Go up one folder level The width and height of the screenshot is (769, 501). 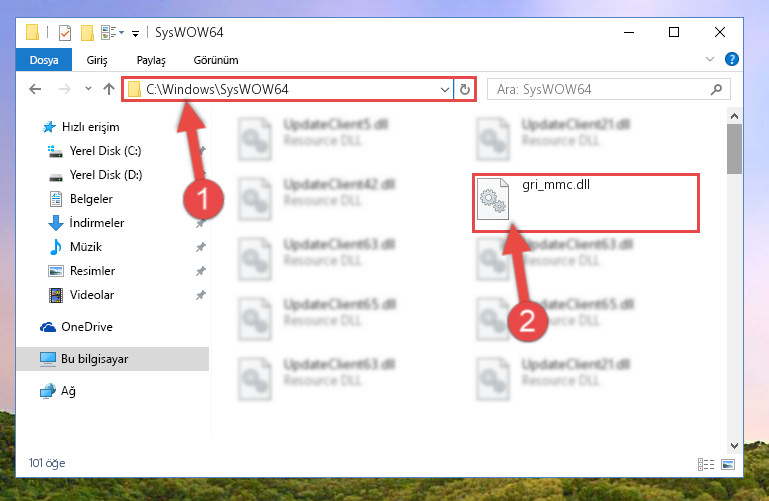click(109, 89)
